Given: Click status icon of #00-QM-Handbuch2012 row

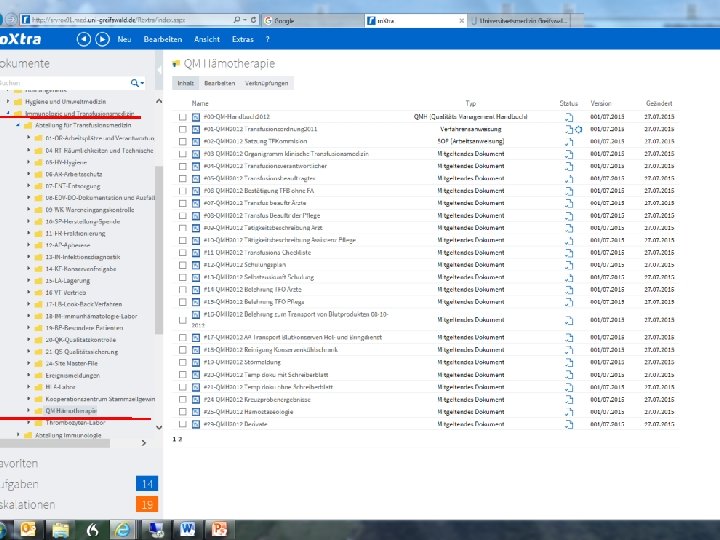Looking at the screenshot, I should 568,117.
